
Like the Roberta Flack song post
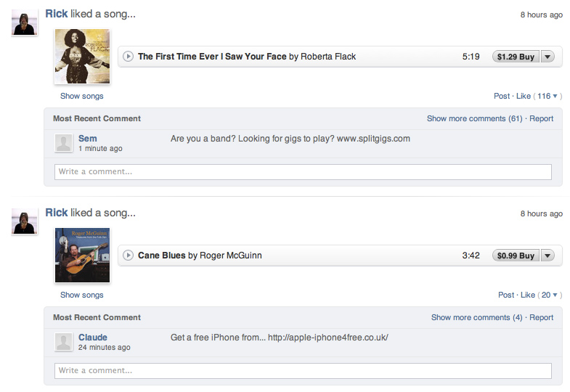(524, 97)
